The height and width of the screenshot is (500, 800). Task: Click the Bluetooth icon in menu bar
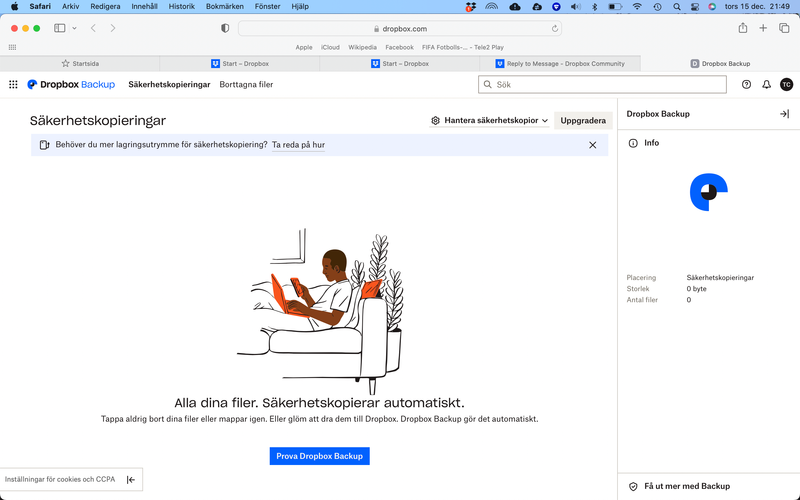[x=594, y=7]
